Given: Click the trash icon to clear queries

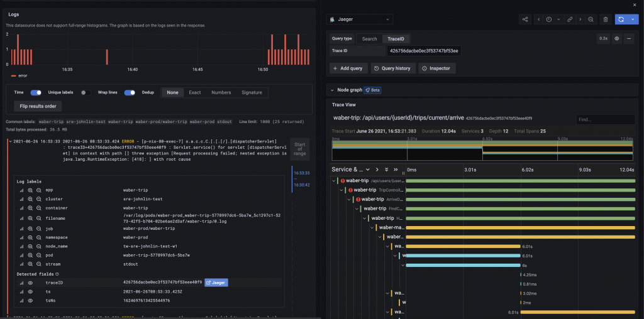Looking at the screenshot, I should click(606, 19).
